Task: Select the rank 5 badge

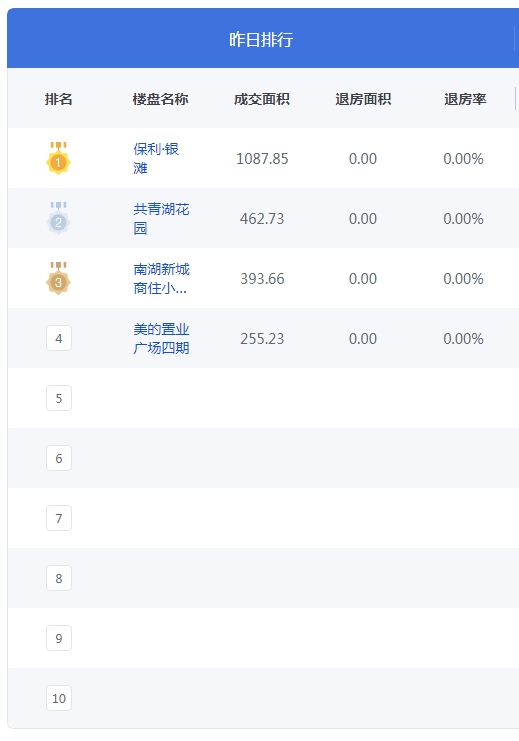Action: pyautogui.click(x=59, y=398)
